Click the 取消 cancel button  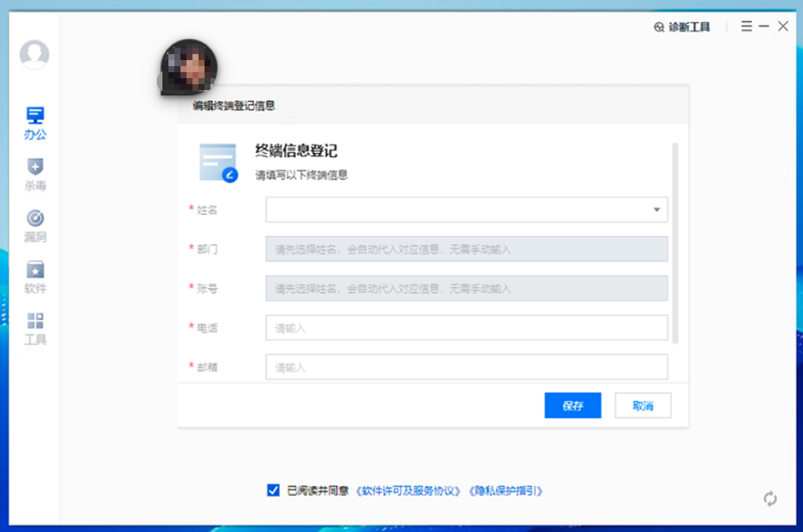(642, 406)
